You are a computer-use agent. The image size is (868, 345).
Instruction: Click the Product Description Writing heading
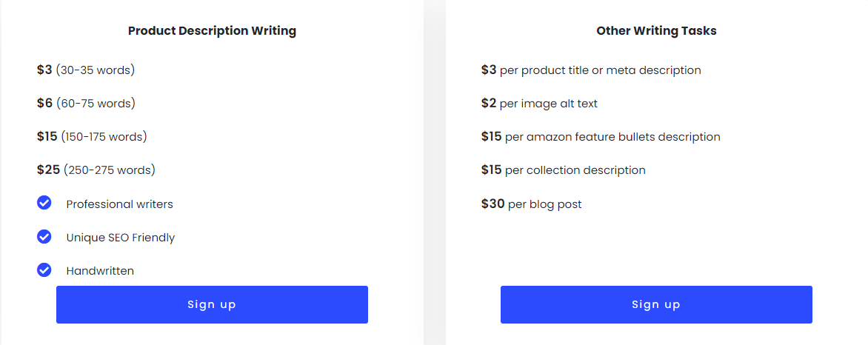[x=212, y=31]
